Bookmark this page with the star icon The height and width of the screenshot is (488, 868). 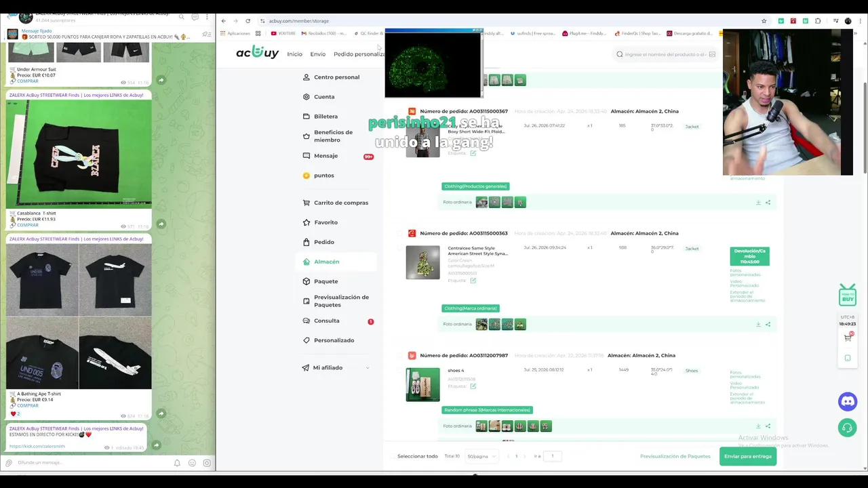[x=764, y=21]
